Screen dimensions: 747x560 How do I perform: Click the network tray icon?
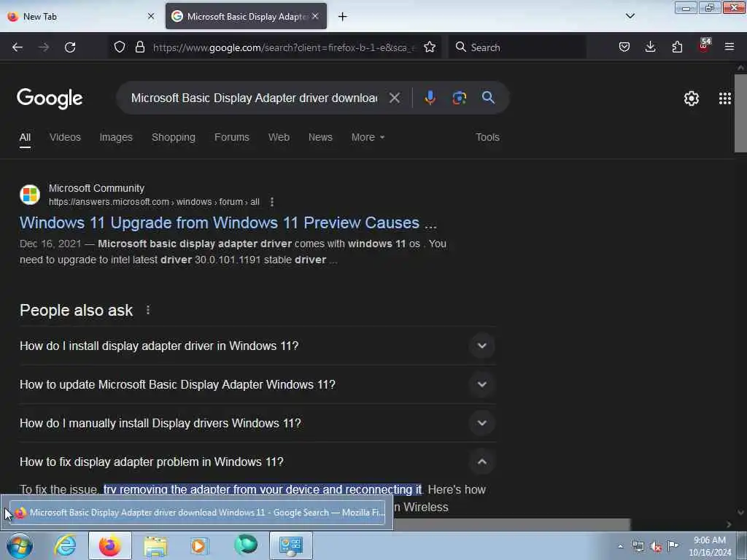638,547
